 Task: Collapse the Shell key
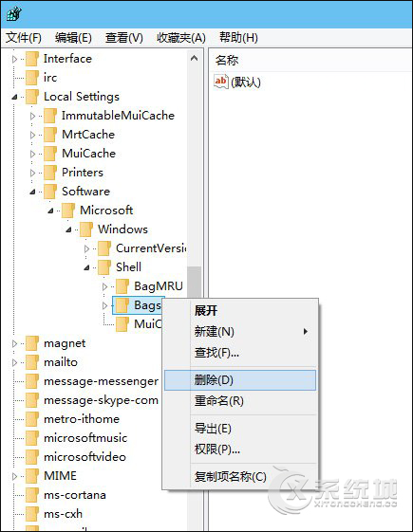[x=86, y=267]
